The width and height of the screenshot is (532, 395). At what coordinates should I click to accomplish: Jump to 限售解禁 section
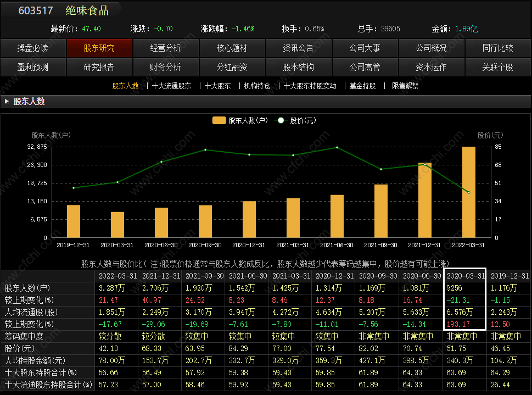405,86
